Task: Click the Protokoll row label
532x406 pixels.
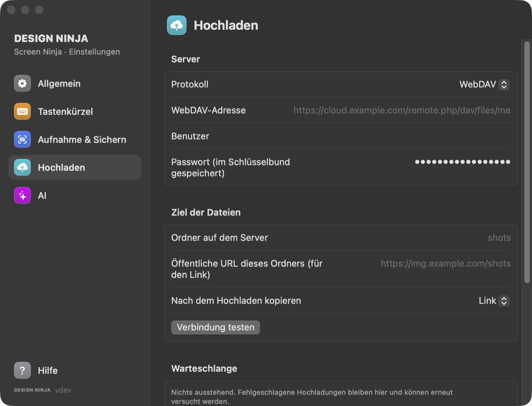Action: tap(190, 84)
